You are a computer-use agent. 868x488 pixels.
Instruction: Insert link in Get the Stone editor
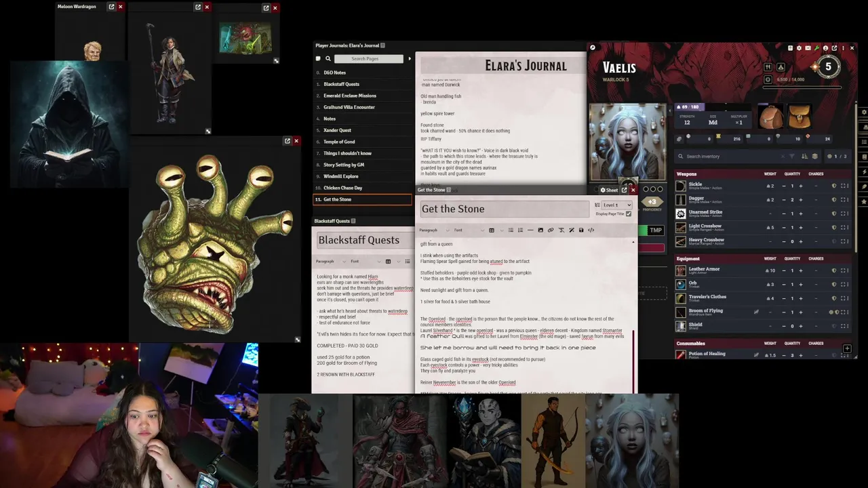pos(551,230)
